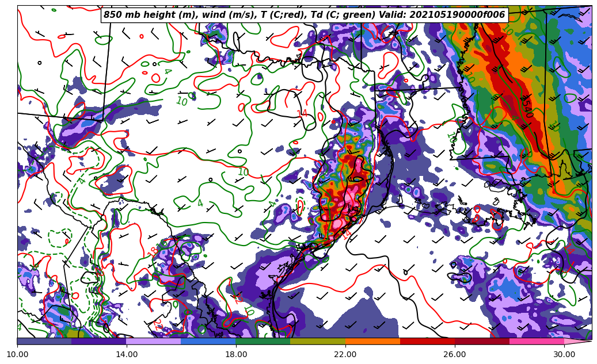The image size is (597, 364).
Task: Click the olive 20–22 colorbar segment
Action: 317,342
